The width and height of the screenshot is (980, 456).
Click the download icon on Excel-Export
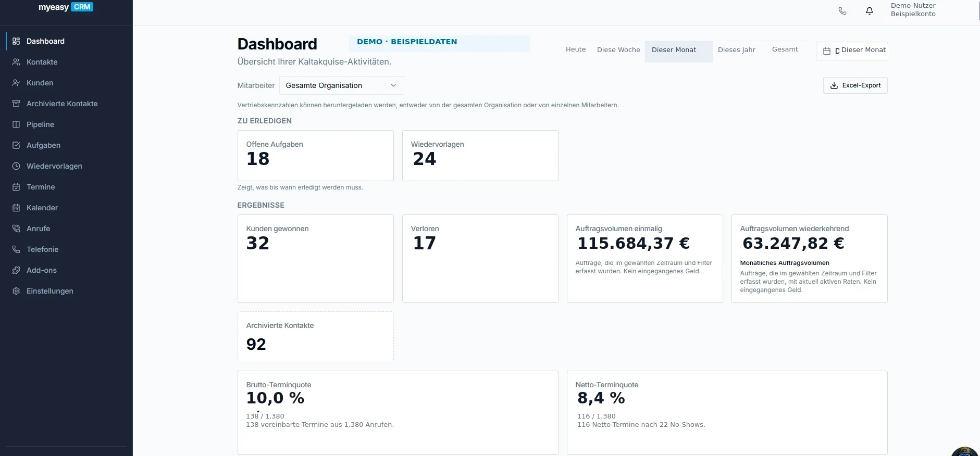coord(834,85)
